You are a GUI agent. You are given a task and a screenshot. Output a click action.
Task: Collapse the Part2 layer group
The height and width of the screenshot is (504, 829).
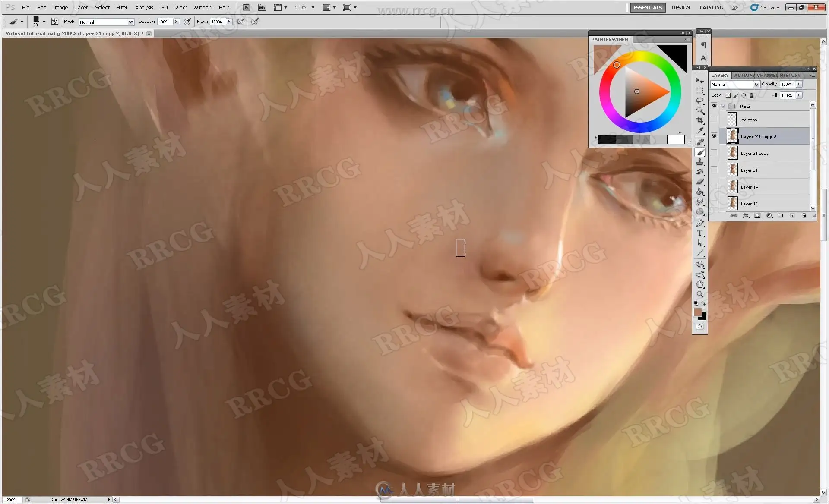click(723, 106)
